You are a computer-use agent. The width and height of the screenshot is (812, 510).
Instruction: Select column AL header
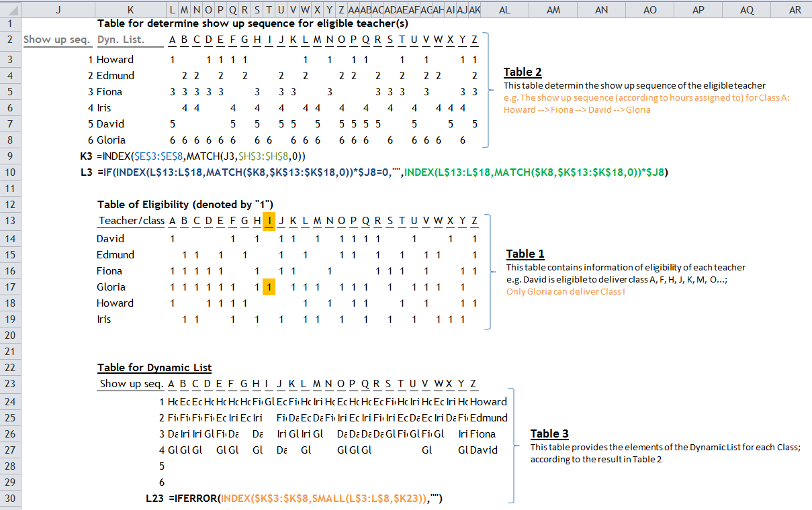tap(504, 9)
